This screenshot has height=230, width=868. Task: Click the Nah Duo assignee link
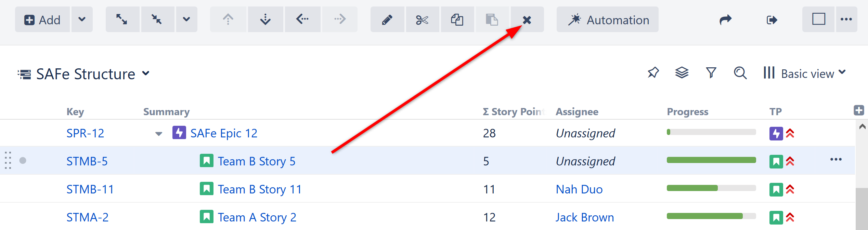[x=579, y=189]
